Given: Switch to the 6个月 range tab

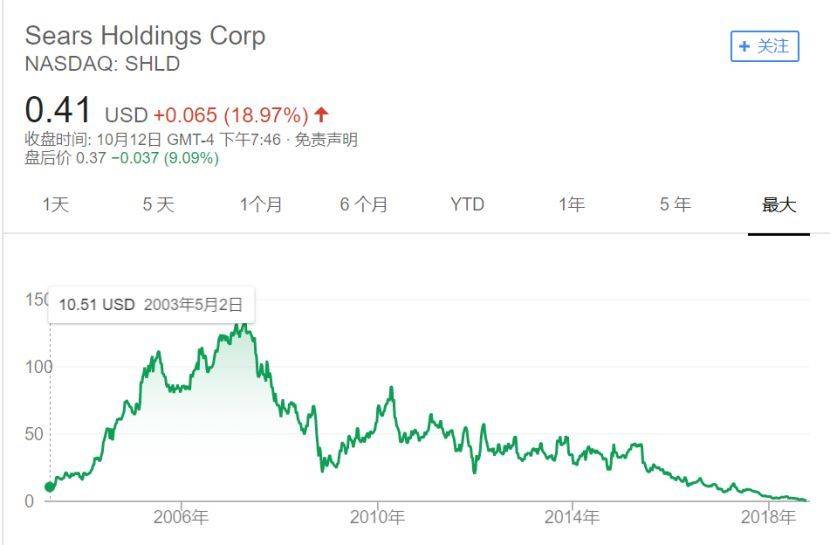Looking at the screenshot, I should [x=364, y=205].
